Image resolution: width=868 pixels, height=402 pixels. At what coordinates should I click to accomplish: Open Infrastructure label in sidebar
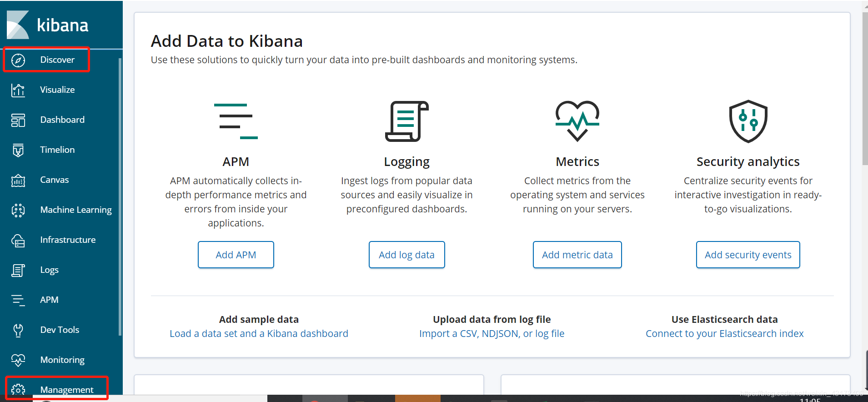pyautogui.click(x=68, y=240)
